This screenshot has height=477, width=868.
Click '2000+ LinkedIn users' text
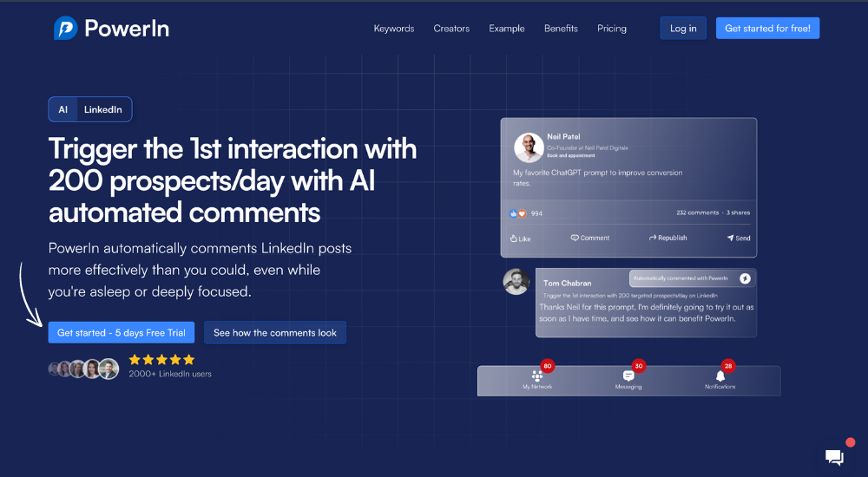coord(170,374)
